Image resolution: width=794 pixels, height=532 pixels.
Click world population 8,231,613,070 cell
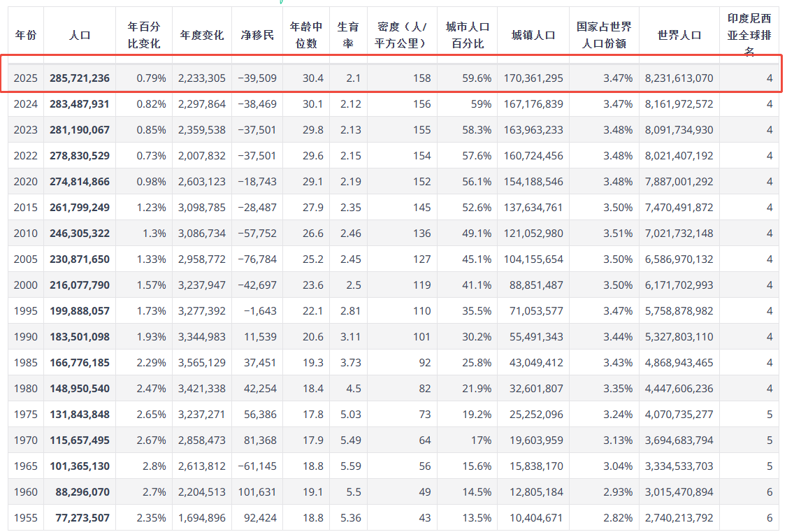(679, 78)
